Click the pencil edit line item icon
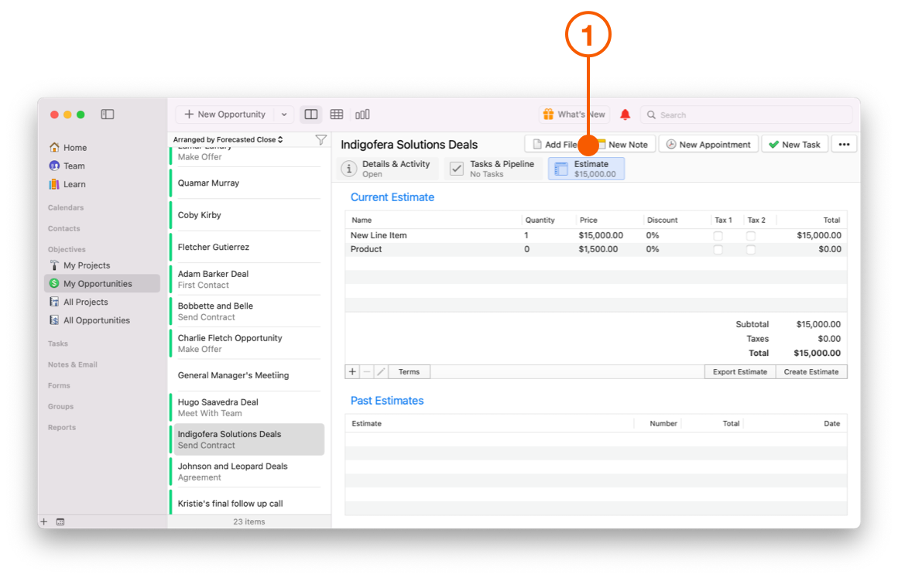Viewport: 898px width, 588px height. [x=381, y=372]
